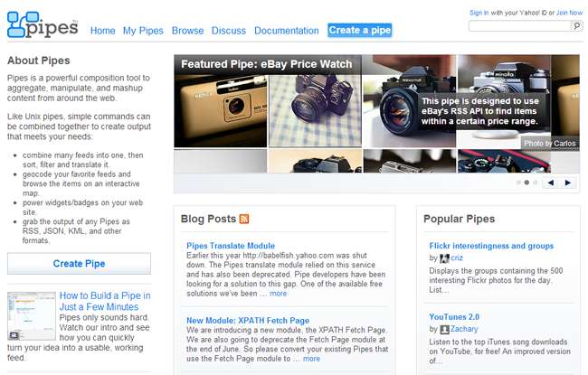This screenshot has height=375, width=588.
Task: Open more link of XPATH Fetch post
Action: (x=311, y=359)
